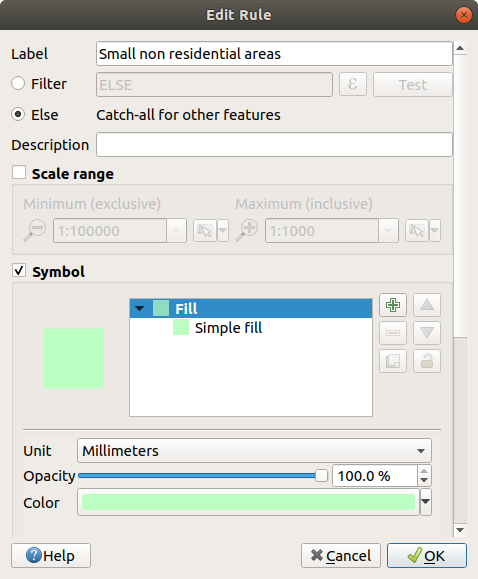478x579 pixels.
Task: Click the green plus add symbol layer icon
Action: tap(393, 305)
